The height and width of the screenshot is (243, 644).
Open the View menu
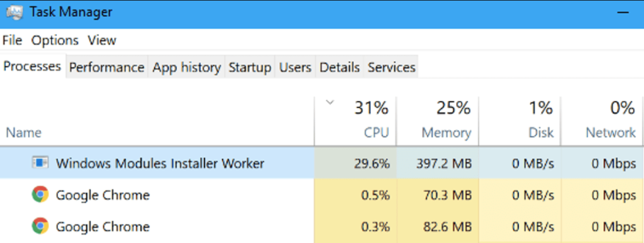point(102,40)
